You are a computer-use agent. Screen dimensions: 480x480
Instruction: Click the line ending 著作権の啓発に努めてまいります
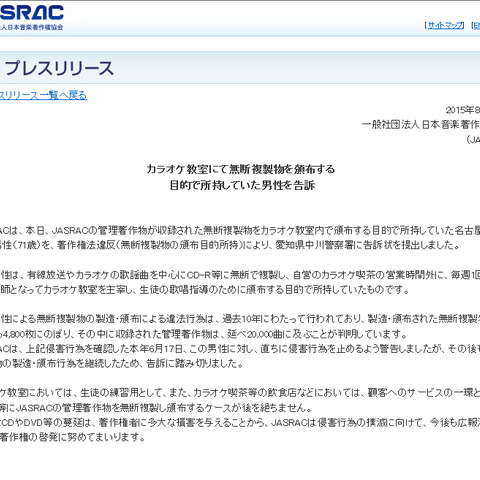[73, 437]
